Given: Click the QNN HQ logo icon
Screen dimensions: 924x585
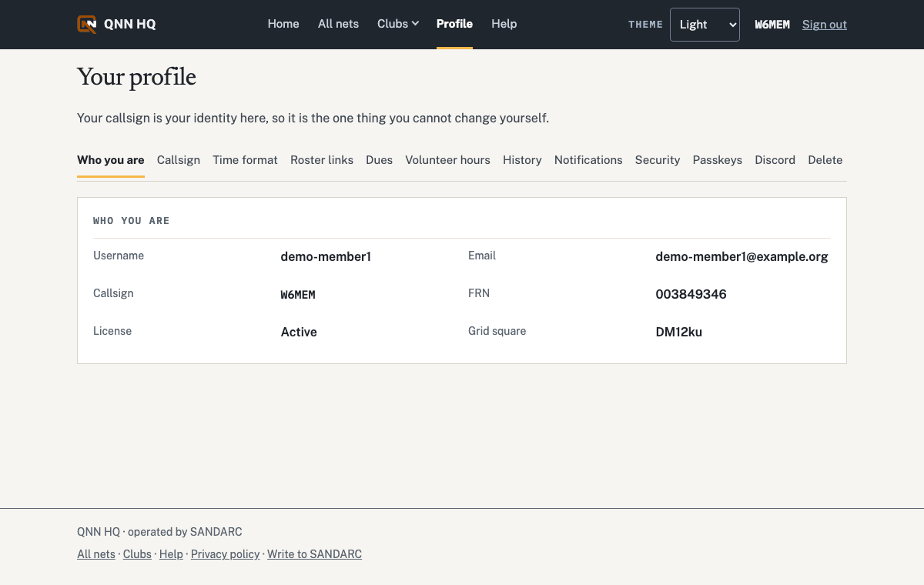Looking at the screenshot, I should [x=87, y=24].
